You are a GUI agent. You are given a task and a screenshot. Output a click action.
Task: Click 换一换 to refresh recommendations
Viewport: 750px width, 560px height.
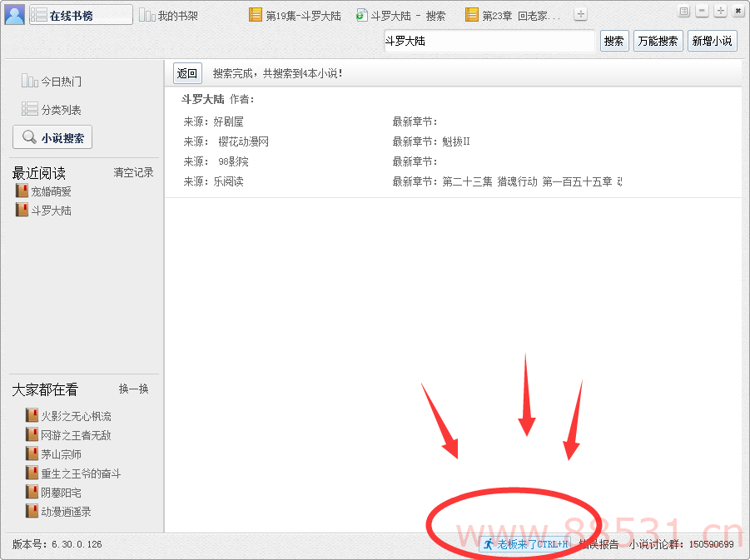coord(133,389)
